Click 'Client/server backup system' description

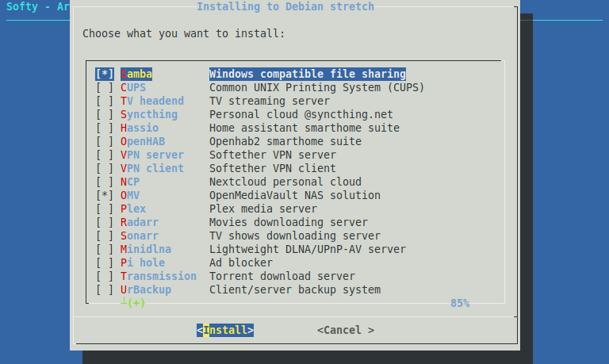(x=295, y=289)
